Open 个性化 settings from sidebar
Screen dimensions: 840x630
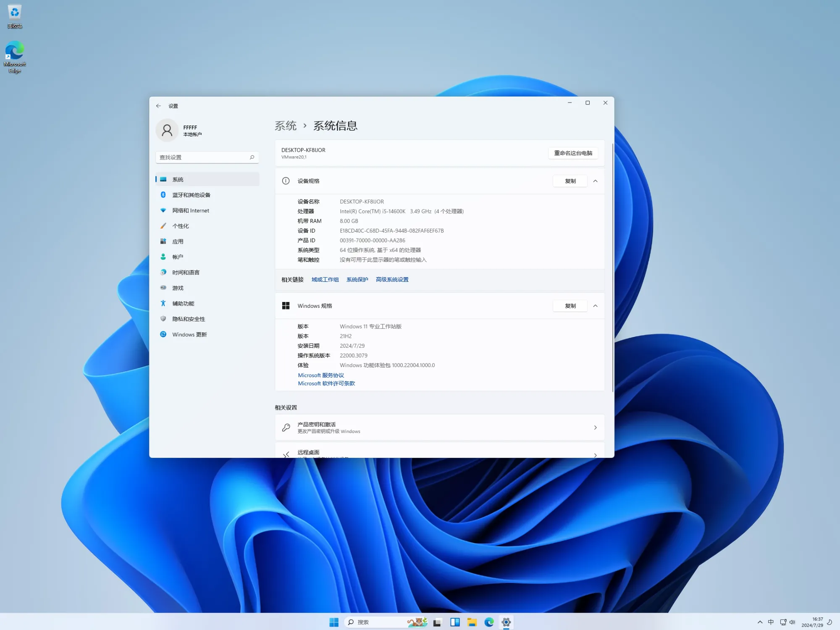(181, 226)
